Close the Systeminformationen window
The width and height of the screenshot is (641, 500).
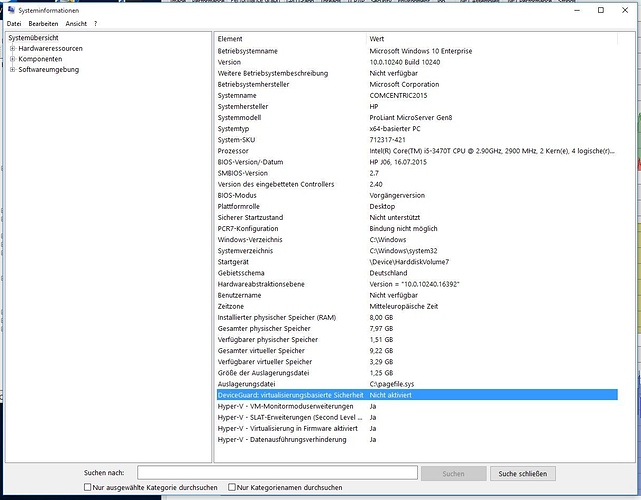(x=625, y=10)
